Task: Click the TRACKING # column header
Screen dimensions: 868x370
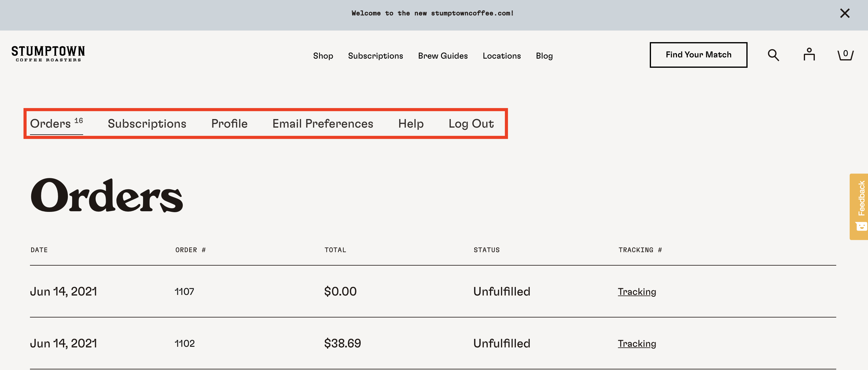Action: [x=640, y=250]
